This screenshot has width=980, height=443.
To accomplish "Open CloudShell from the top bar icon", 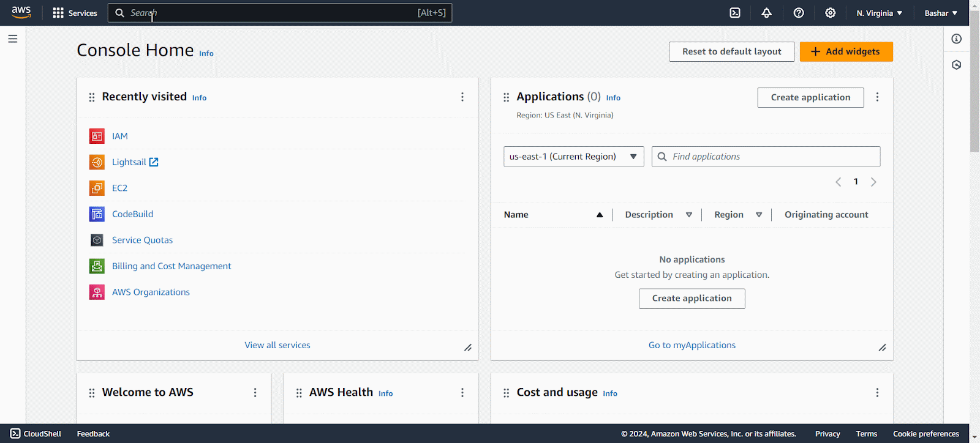I will pos(735,13).
